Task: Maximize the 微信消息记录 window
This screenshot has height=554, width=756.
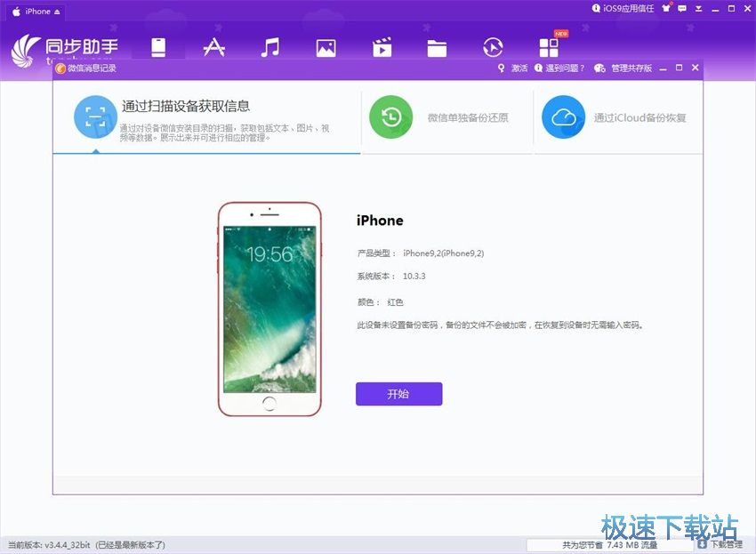Action: pyautogui.click(x=679, y=68)
